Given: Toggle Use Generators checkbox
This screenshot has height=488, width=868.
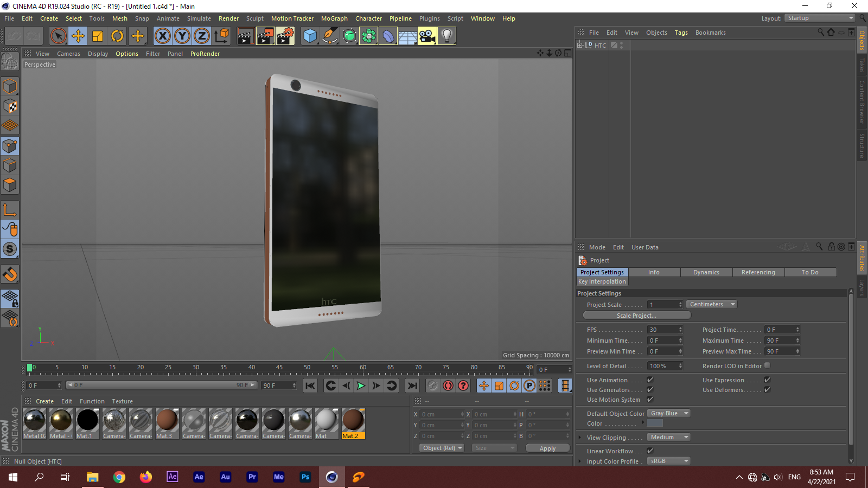Looking at the screenshot, I should (x=650, y=390).
